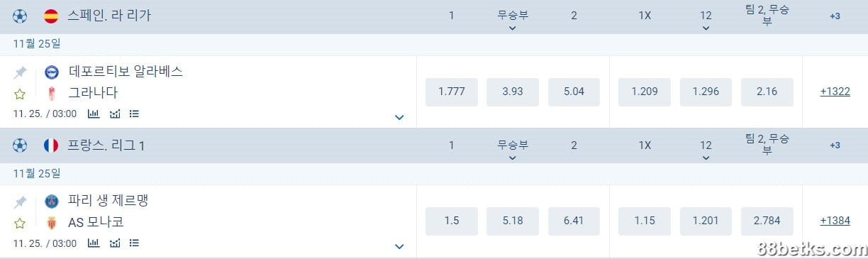Screen dimensions: 868x259
Task: Open +1384 more markets link
Action: pos(835,221)
